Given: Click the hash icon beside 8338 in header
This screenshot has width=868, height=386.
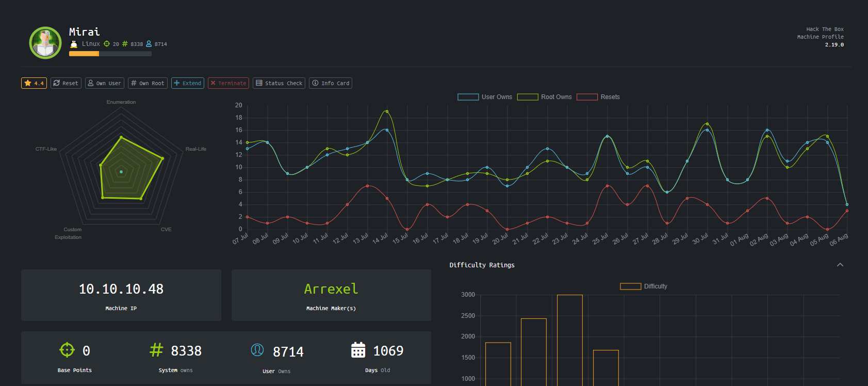Looking at the screenshot, I should tap(125, 44).
